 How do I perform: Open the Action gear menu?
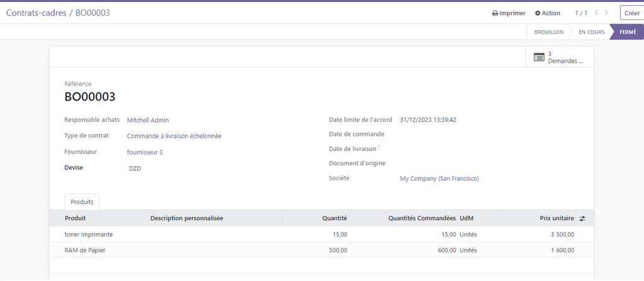[547, 13]
